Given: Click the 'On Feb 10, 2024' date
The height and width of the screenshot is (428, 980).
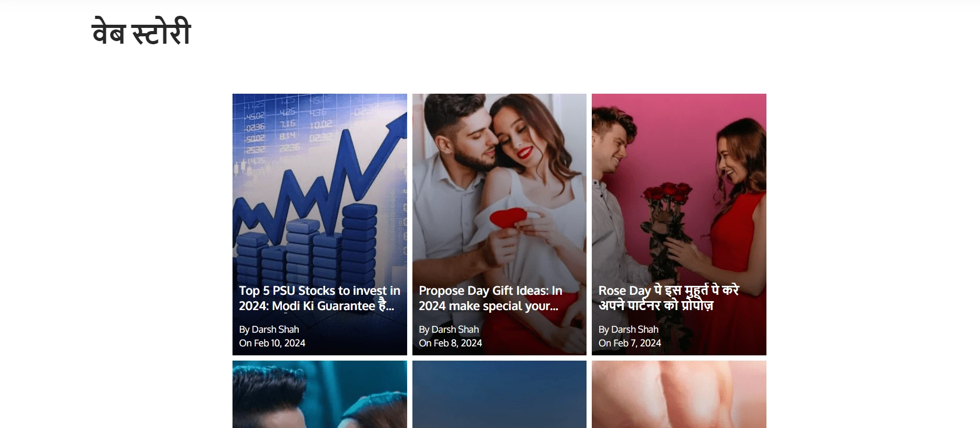Looking at the screenshot, I should pos(272,343).
